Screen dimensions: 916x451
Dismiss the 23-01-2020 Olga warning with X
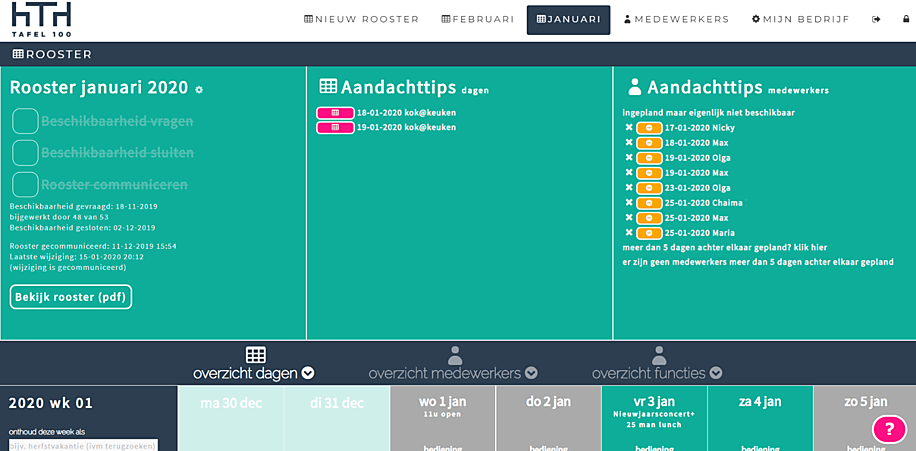click(x=629, y=188)
